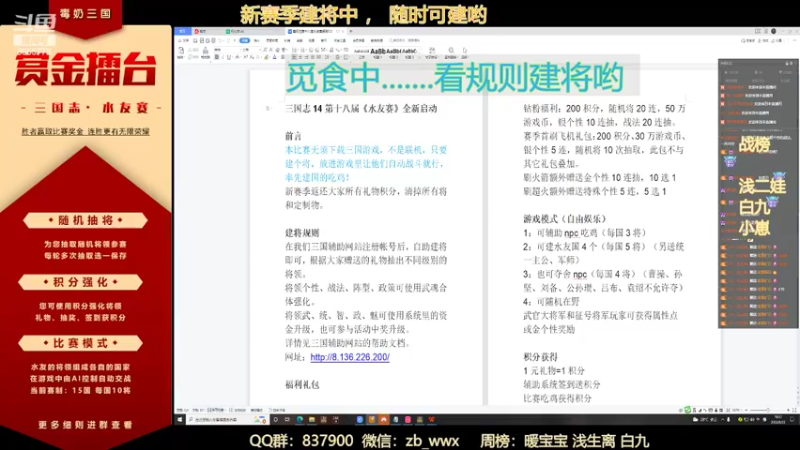Open a new tab with the plus button
Screen dimensions: 800x450
tap(351, 32)
